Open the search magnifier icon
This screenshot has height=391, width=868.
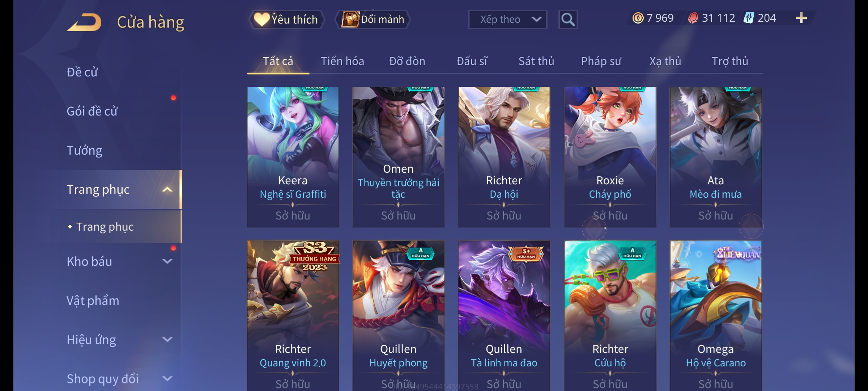click(568, 20)
